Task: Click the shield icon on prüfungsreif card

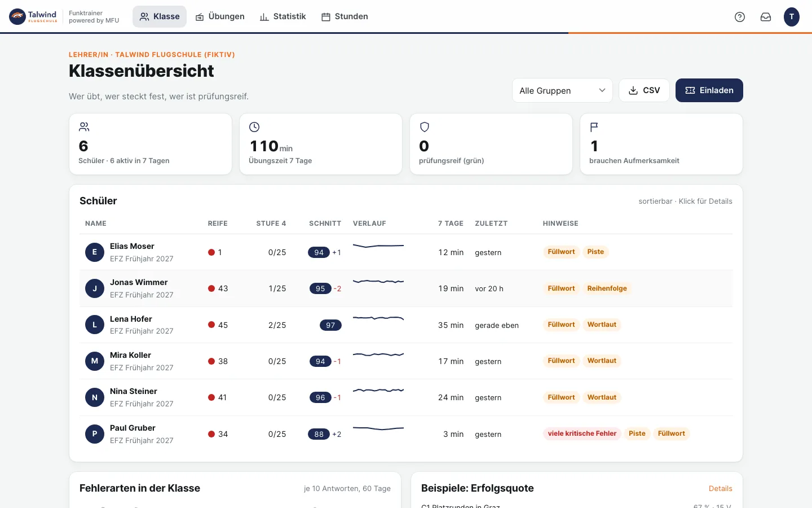Action: pyautogui.click(x=425, y=127)
